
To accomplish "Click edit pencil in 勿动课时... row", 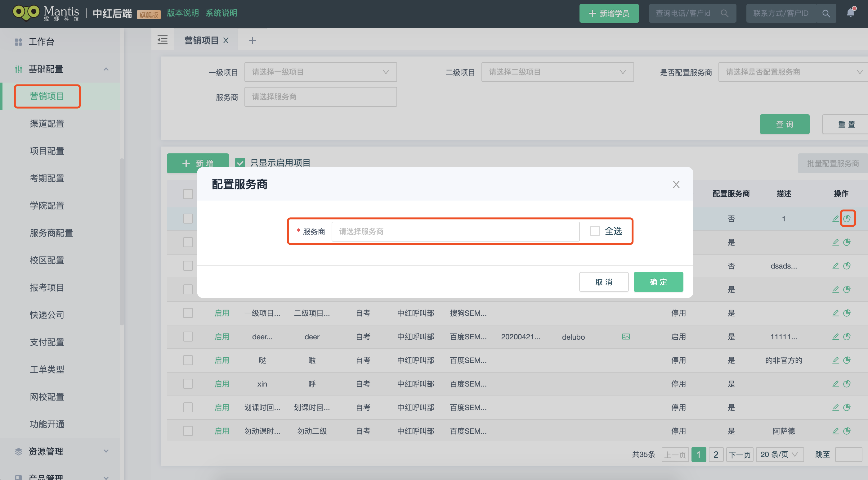I will point(835,431).
